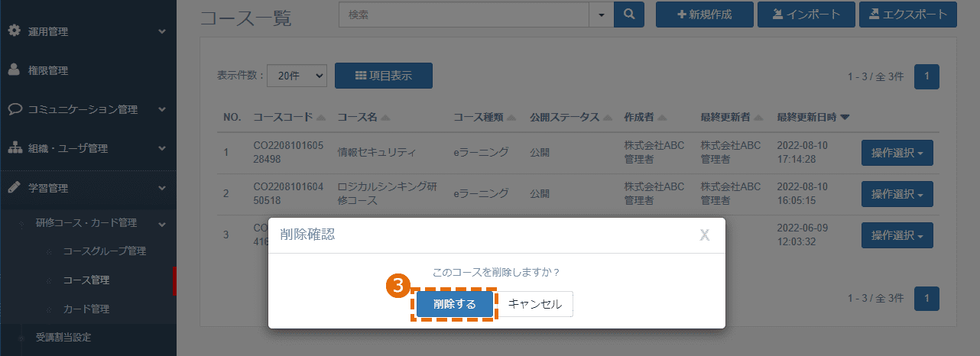Click the chevron next to 組織・ユーザ管理

click(x=161, y=149)
